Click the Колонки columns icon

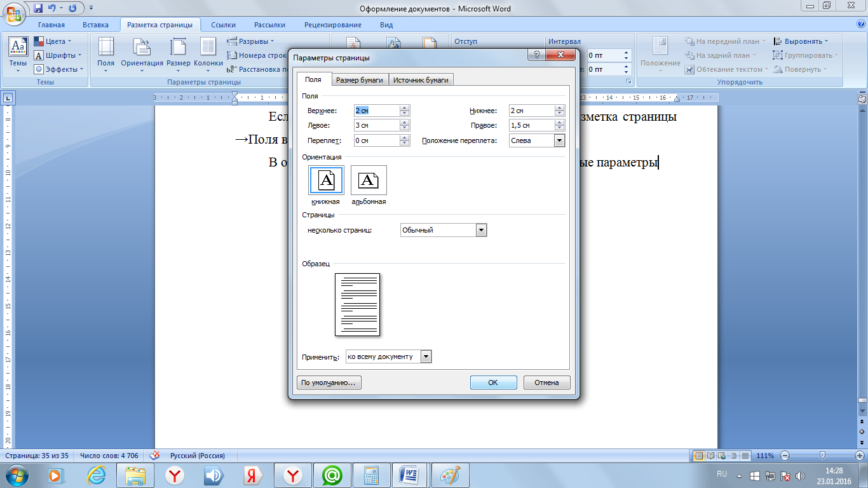coord(208,55)
